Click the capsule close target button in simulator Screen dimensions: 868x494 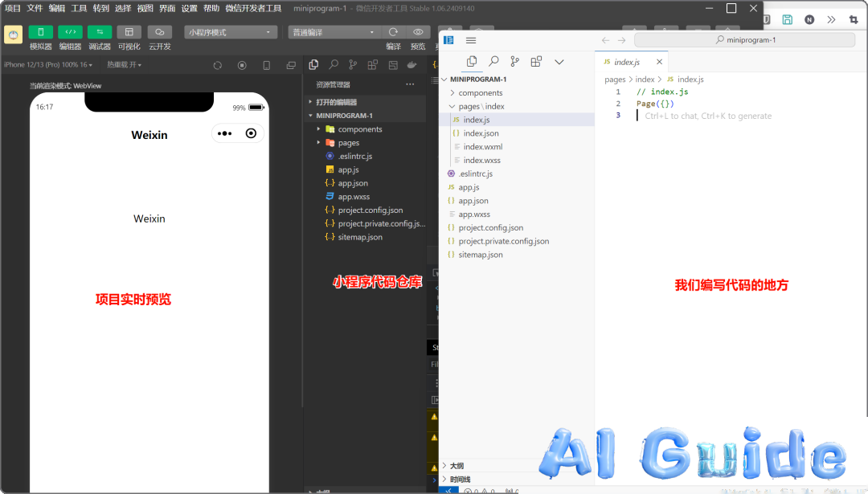tap(251, 133)
